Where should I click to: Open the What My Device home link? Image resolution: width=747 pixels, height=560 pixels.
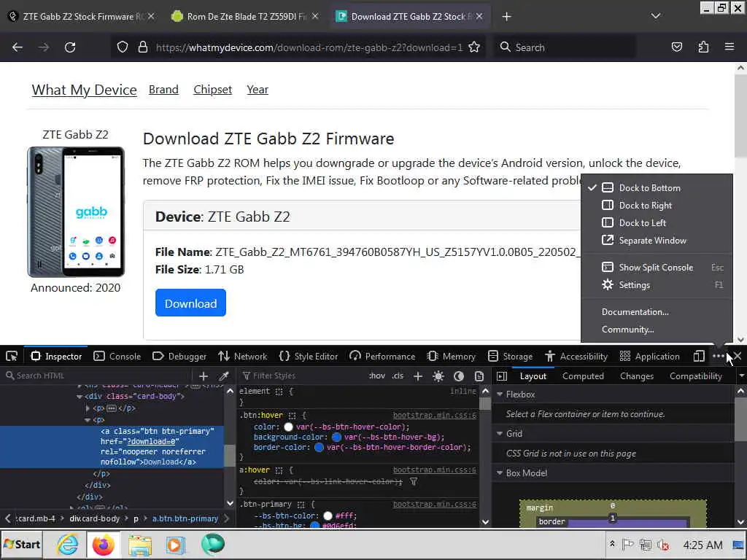tap(85, 90)
